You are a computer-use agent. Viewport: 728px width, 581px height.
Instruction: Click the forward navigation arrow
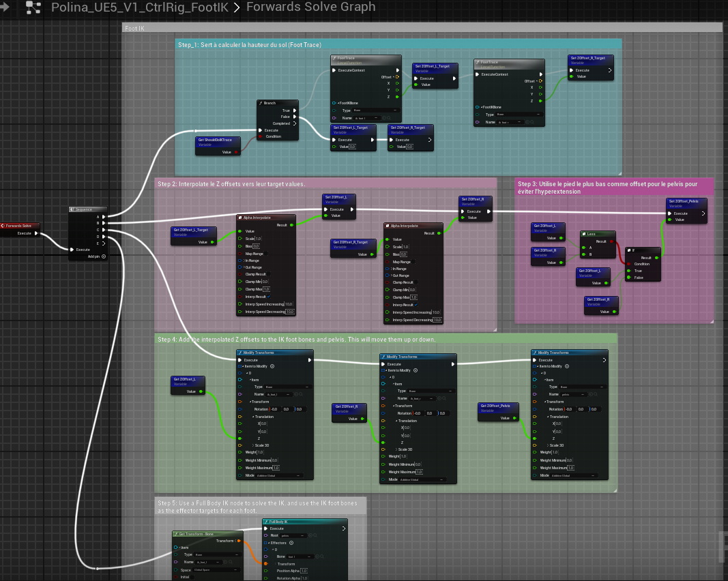tap(4, 7)
